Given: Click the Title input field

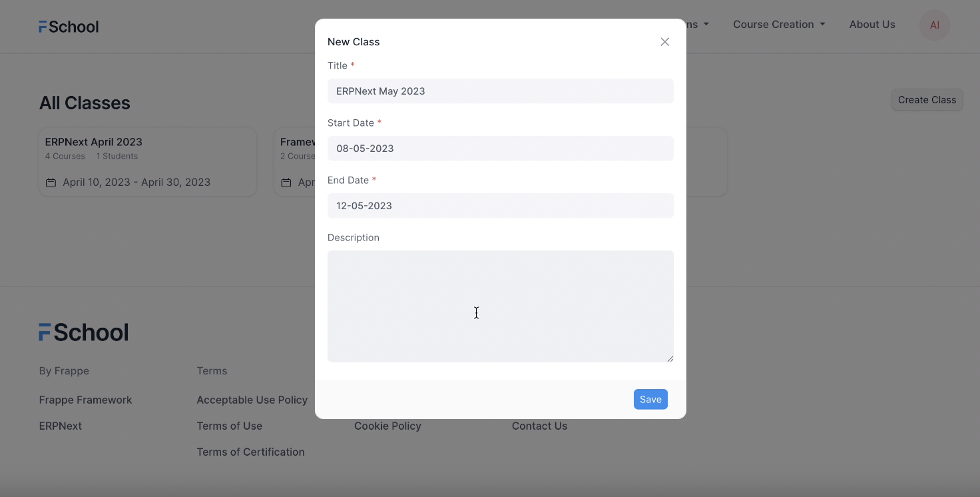Looking at the screenshot, I should 501,91.
